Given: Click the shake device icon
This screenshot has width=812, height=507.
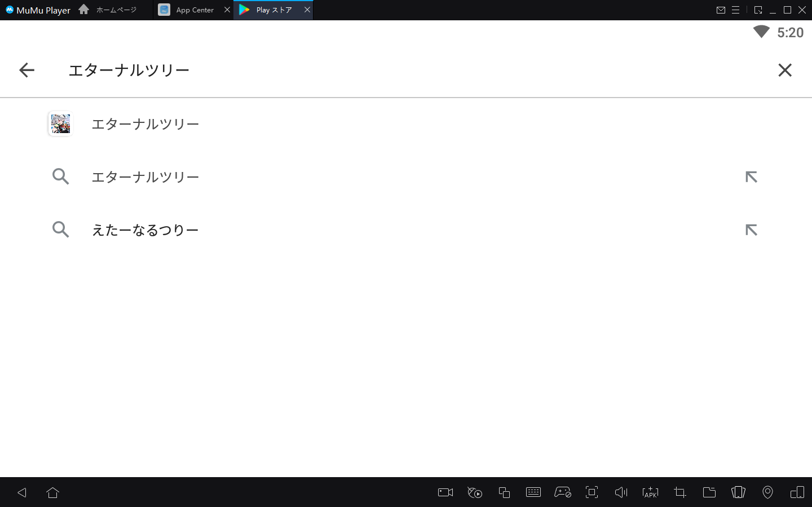Looking at the screenshot, I should [x=738, y=492].
